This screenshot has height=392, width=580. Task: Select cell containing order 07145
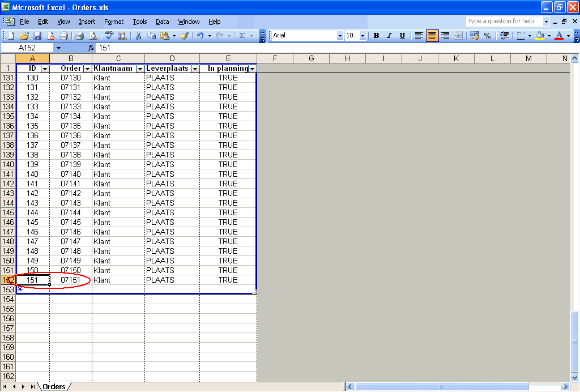(71, 222)
